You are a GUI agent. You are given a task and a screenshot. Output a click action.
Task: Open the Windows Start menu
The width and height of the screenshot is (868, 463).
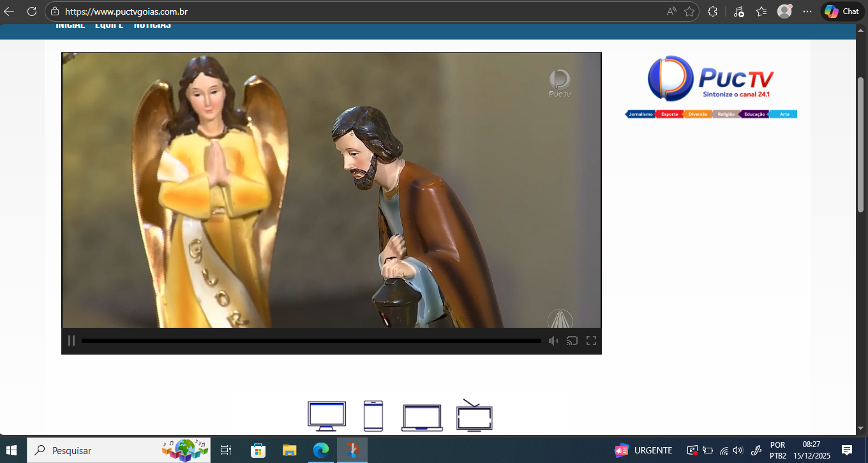click(11, 450)
